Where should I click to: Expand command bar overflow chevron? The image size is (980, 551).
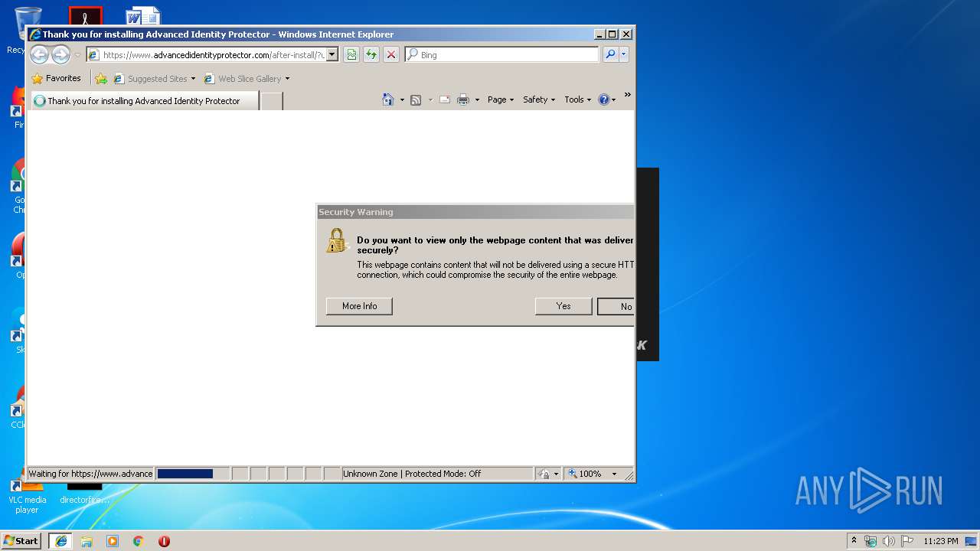[627, 95]
